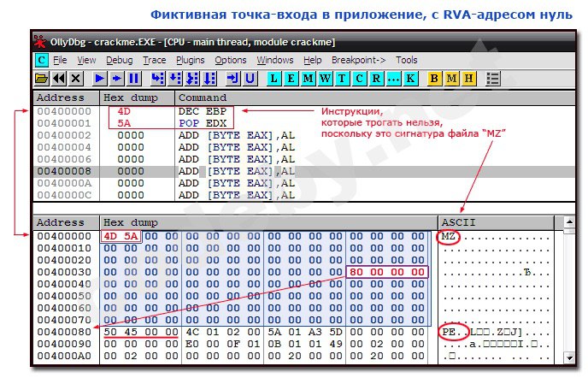The height and width of the screenshot is (378, 588).
Task: Open Memory map via cyan M button
Action: [309, 79]
